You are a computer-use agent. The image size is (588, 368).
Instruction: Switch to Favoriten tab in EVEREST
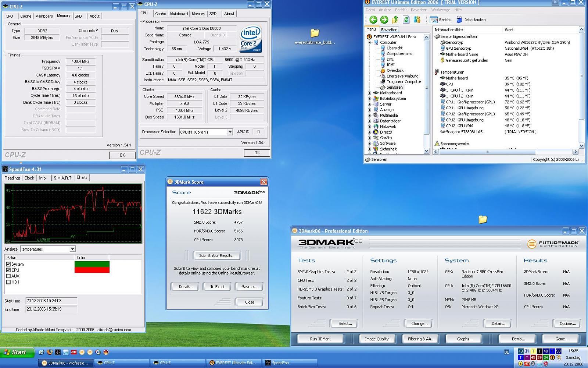389,30
